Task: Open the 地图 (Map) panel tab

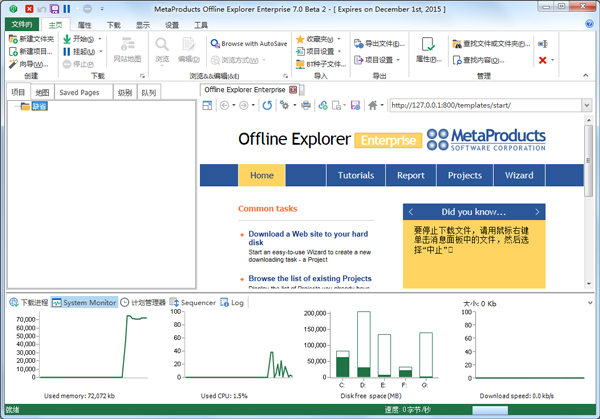Action: point(42,92)
